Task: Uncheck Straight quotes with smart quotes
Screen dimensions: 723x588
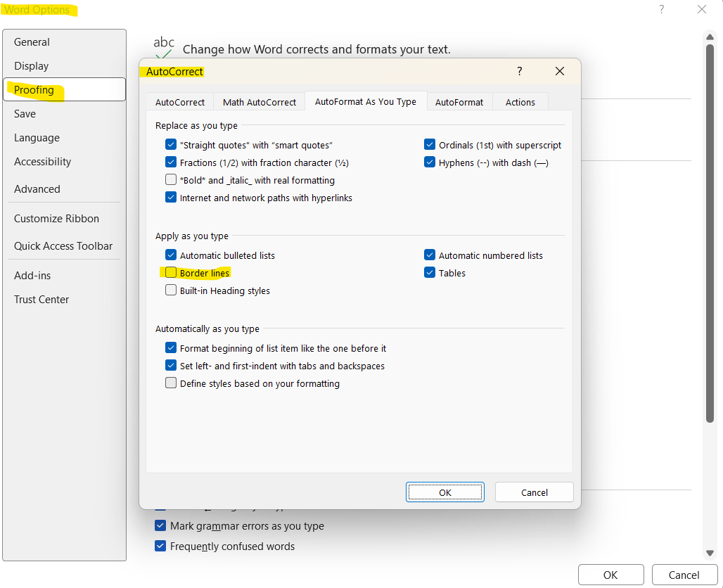Action: (x=171, y=145)
